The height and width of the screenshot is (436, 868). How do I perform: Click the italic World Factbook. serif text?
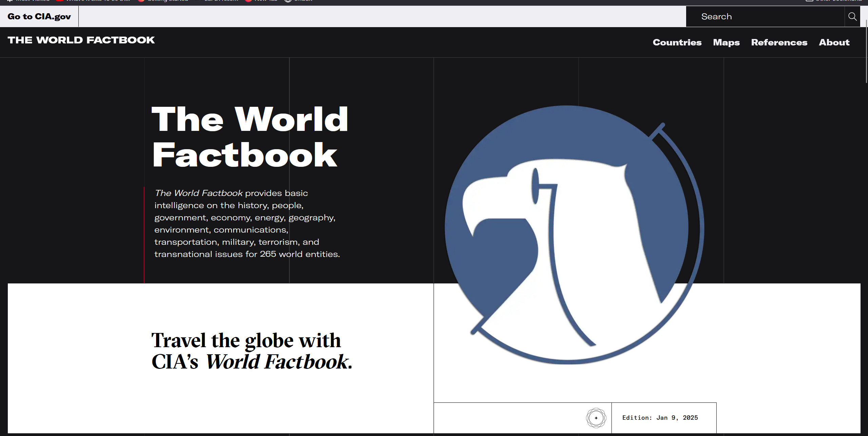coord(279,362)
